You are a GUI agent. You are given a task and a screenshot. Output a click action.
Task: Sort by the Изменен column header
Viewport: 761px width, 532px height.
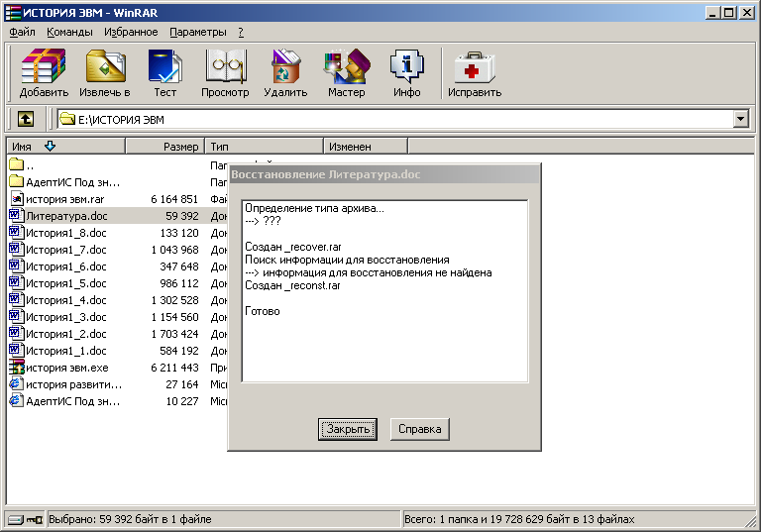pos(366,146)
